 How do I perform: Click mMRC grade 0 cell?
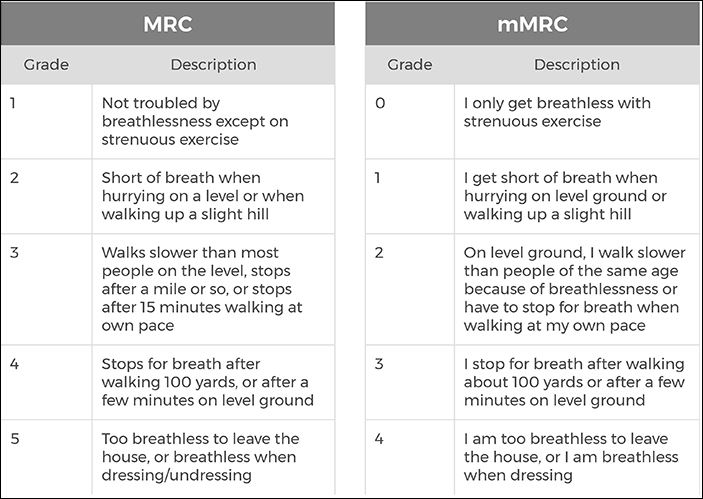tap(379, 103)
